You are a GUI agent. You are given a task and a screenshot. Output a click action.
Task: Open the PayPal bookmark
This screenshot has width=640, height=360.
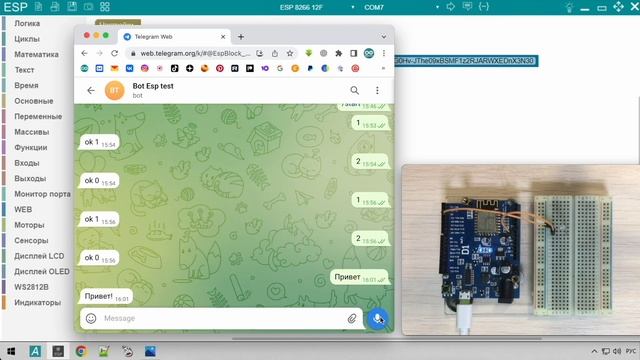tap(310, 69)
